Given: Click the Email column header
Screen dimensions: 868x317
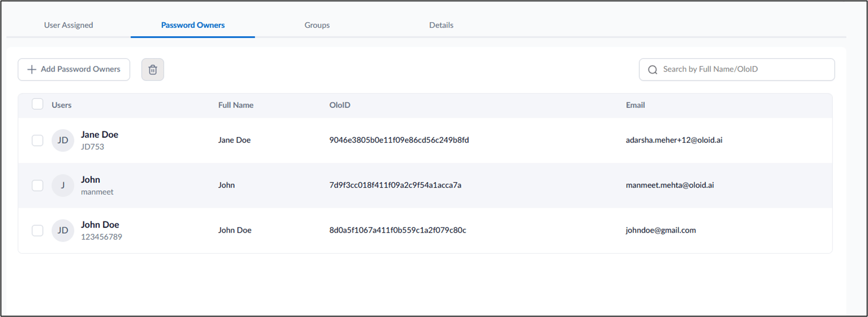Looking at the screenshot, I should coord(635,105).
